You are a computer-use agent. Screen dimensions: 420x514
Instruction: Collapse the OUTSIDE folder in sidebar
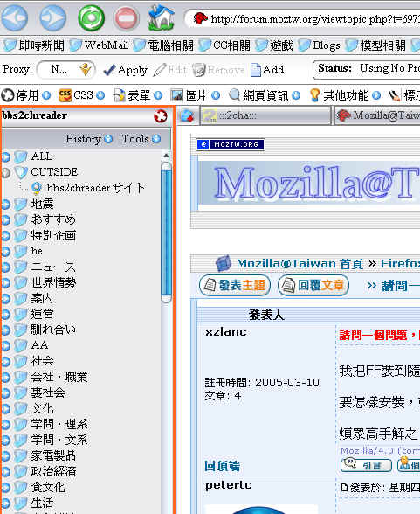(x=5, y=172)
